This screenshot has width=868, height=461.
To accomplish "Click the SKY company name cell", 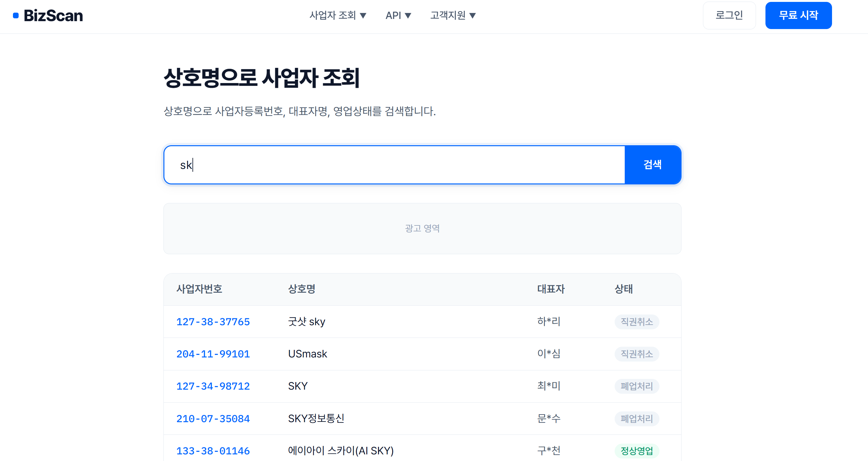I will tap(298, 386).
